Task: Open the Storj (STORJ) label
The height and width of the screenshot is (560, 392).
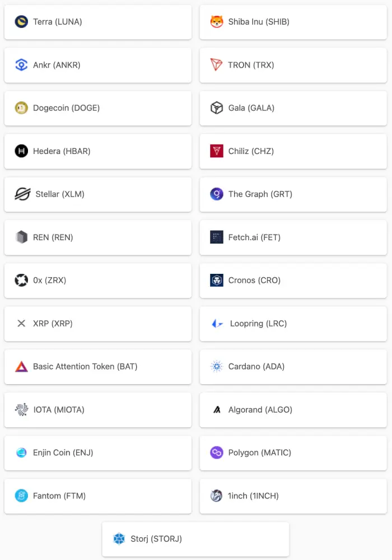Action: pos(156,539)
